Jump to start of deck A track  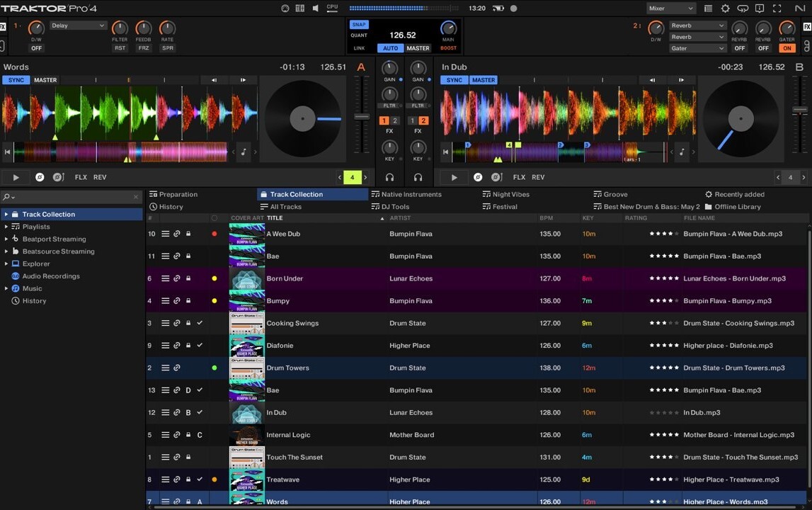(7, 152)
